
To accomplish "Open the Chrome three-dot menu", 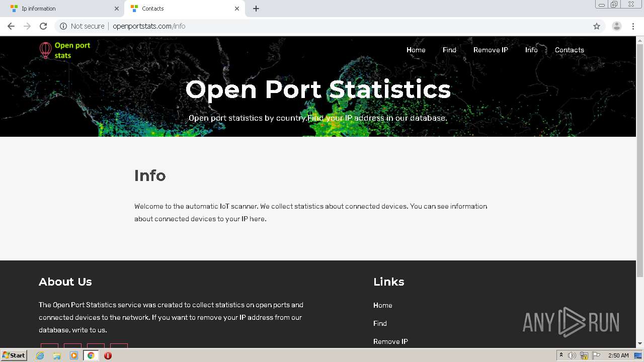I will pos(633,26).
